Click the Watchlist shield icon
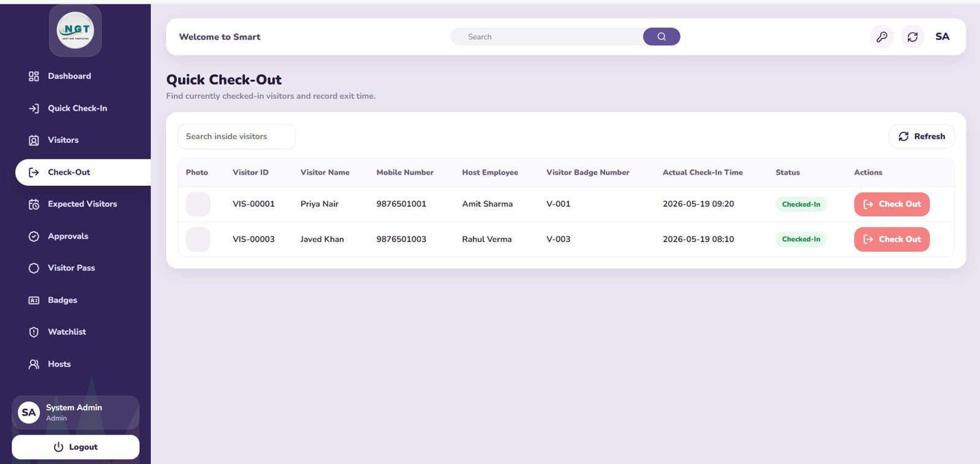The height and width of the screenshot is (464, 980). tap(34, 332)
